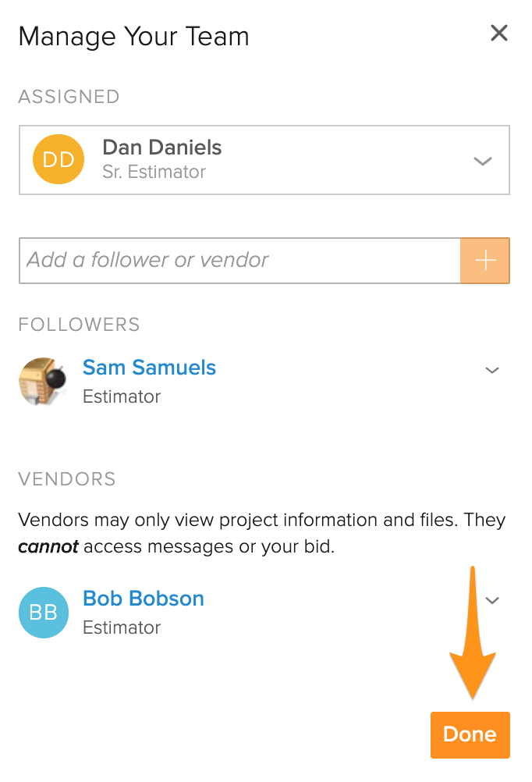This screenshot has height=782, width=532.
Task: Click the VENDORS section header
Action: 67,479
